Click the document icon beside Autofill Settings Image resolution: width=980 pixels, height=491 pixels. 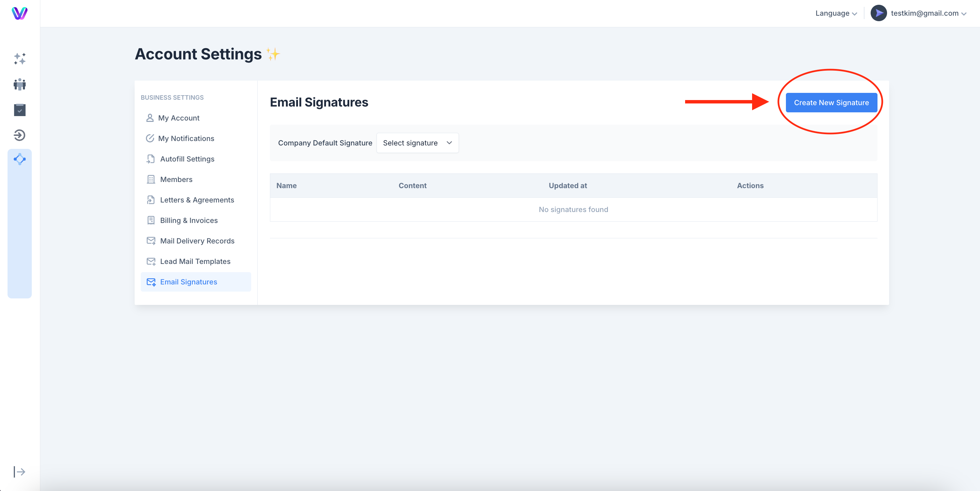[x=151, y=159]
